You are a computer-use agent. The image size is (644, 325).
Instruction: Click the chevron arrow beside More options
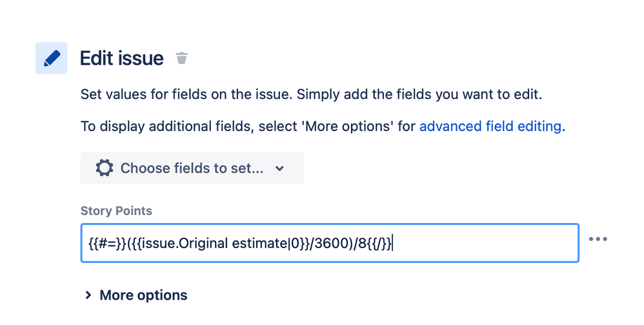(88, 295)
